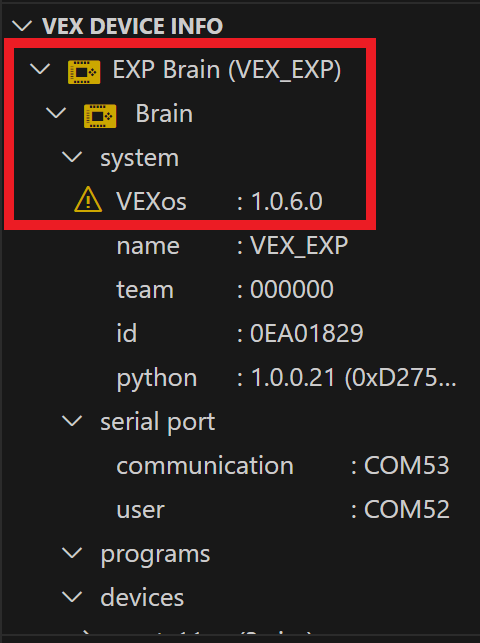480x643 pixels.
Task: Collapse the Brain tree node
Action: point(56,113)
